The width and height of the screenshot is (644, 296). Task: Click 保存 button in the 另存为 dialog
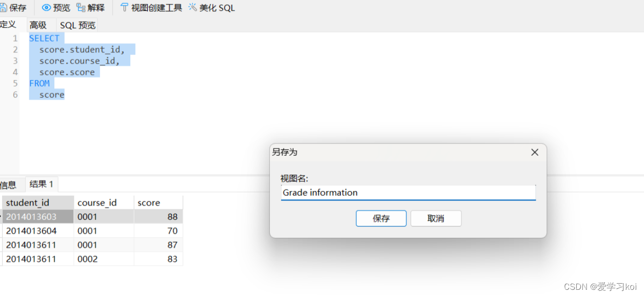(x=381, y=218)
